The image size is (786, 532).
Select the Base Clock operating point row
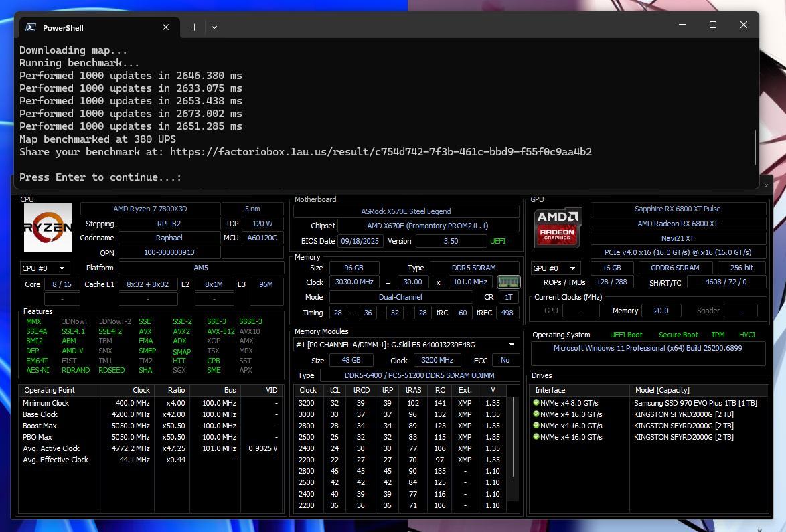point(151,414)
